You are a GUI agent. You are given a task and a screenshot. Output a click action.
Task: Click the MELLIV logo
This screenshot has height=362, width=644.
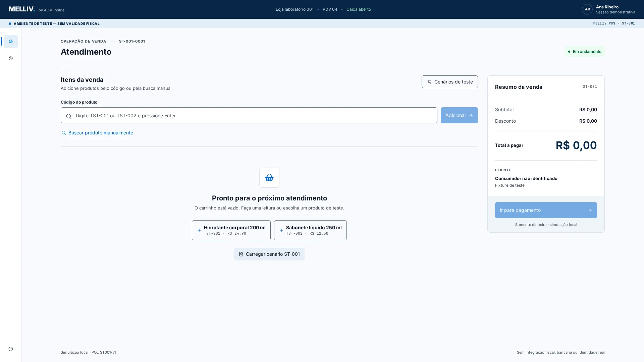point(22,9)
